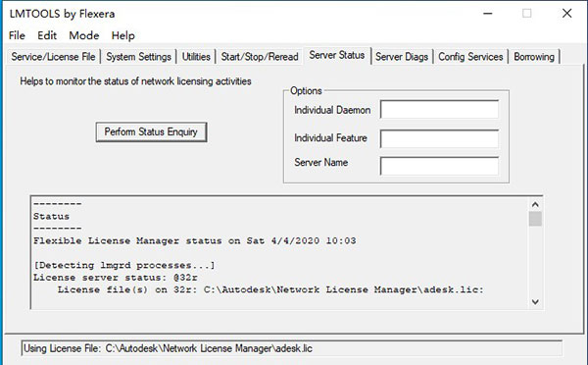Switch to Service/License File tab
Screen dimensions: 588x365
click(x=53, y=57)
